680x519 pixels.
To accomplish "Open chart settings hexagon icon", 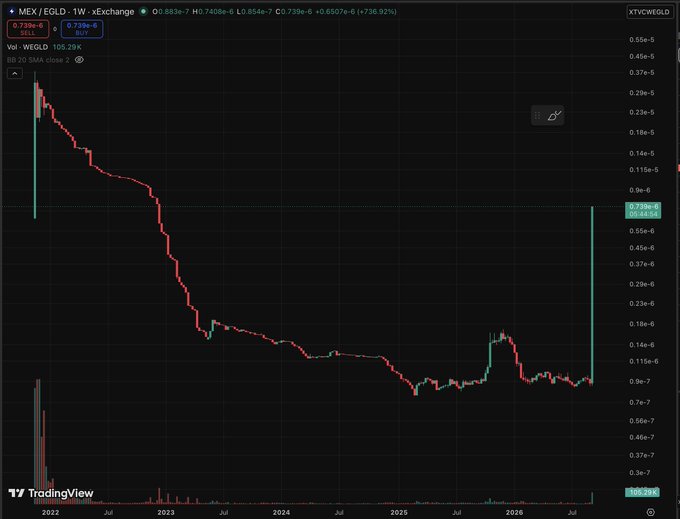I will tap(650, 512).
